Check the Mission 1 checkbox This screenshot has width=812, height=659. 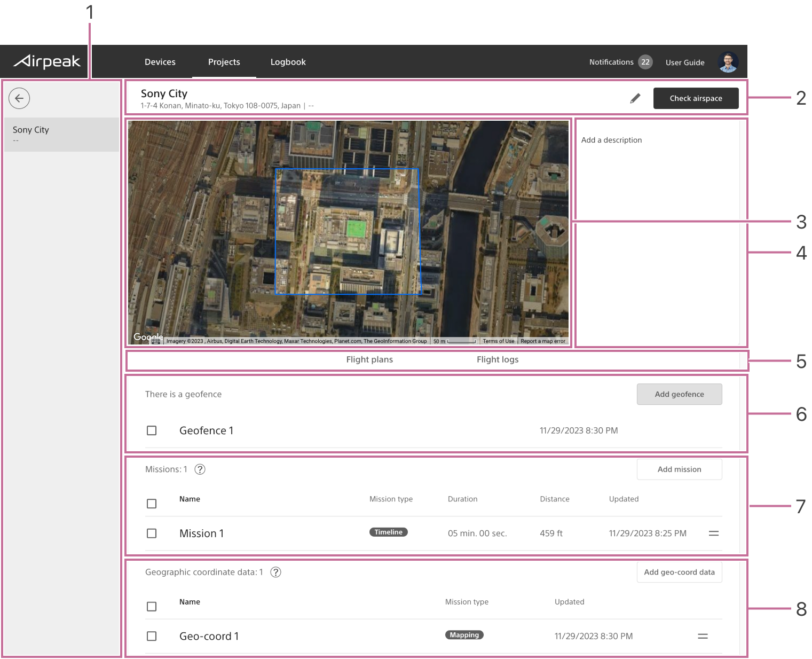(x=152, y=534)
